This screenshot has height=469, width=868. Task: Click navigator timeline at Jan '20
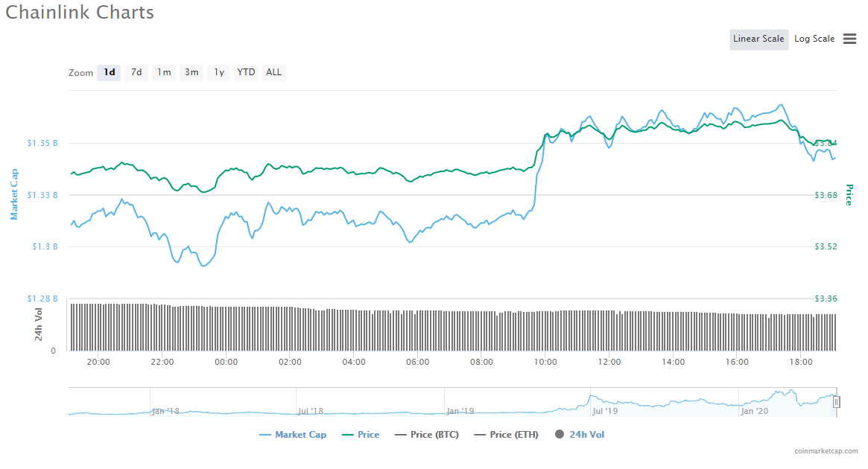tap(755, 411)
